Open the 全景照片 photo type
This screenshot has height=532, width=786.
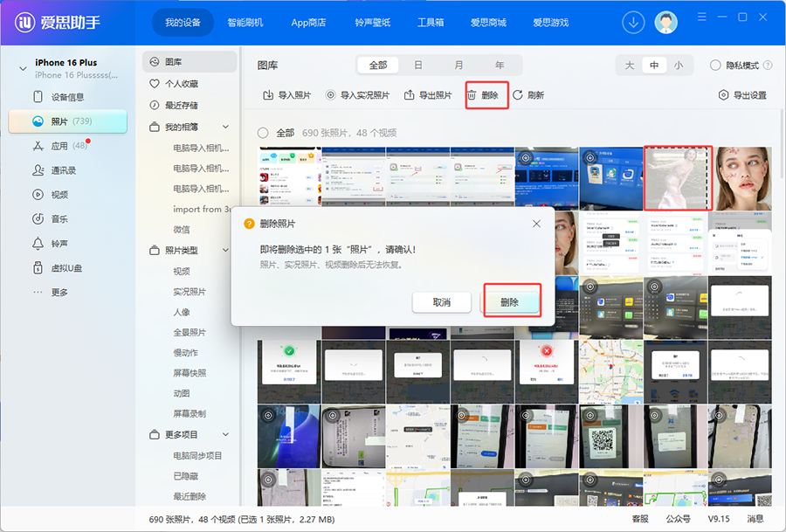click(x=190, y=333)
